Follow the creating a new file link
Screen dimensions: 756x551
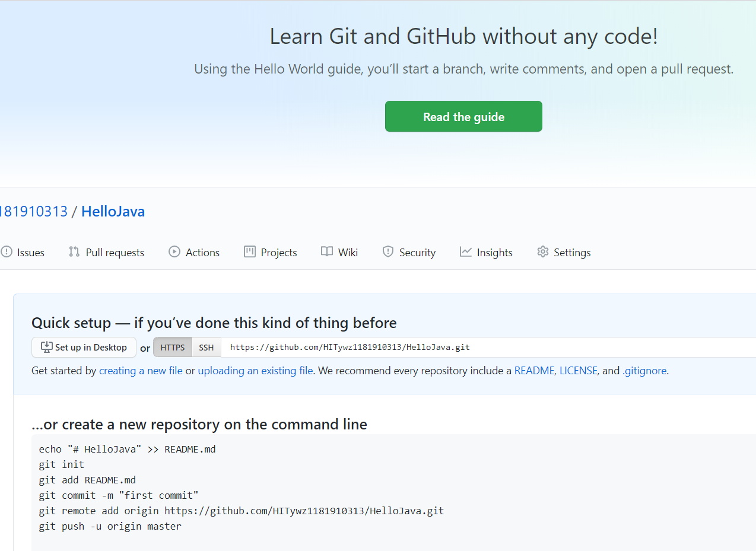tap(141, 371)
